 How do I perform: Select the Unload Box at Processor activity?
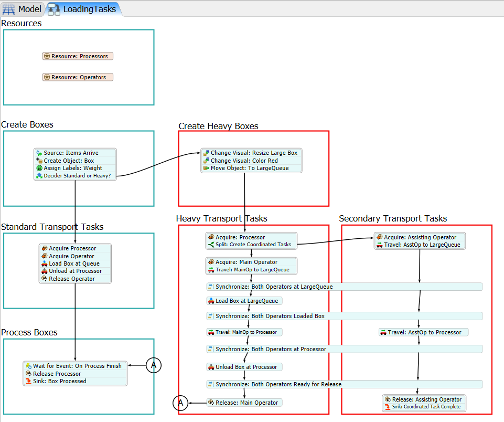pyautogui.click(x=244, y=367)
